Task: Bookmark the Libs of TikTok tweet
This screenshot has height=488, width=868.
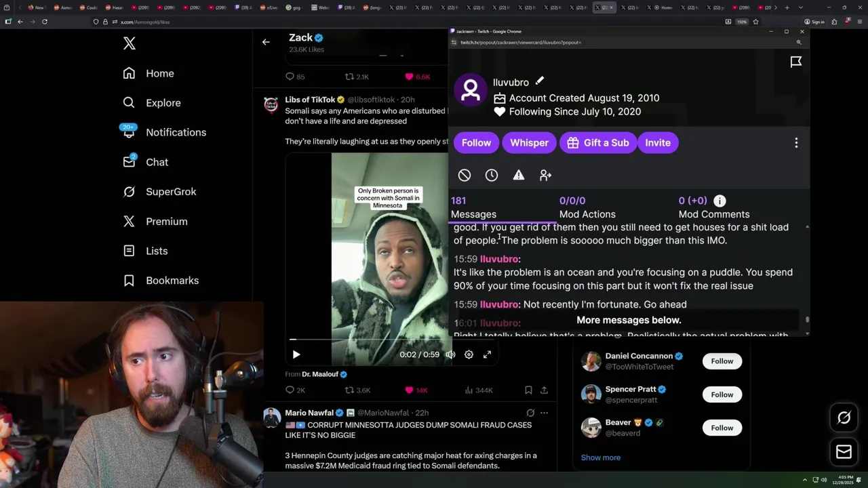Action: [x=528, y=390]
